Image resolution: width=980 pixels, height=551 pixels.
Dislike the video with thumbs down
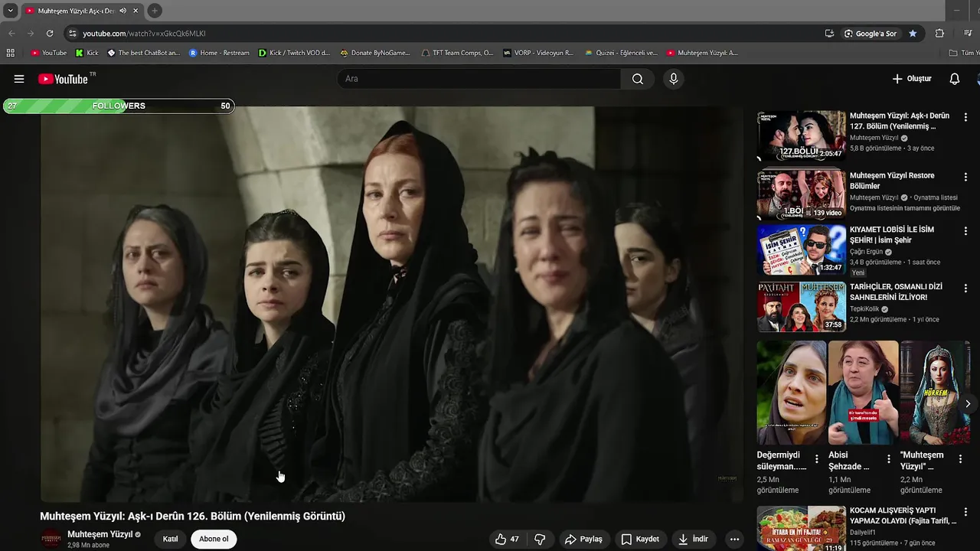[x=540, y=539]
